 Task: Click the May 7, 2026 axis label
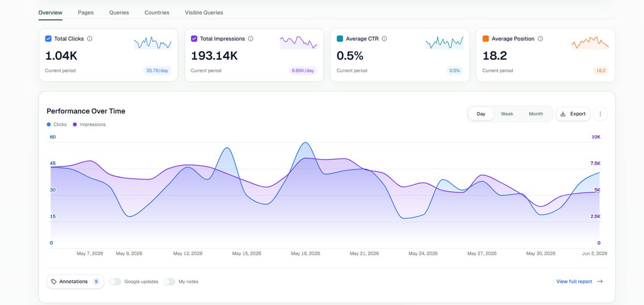90,253
